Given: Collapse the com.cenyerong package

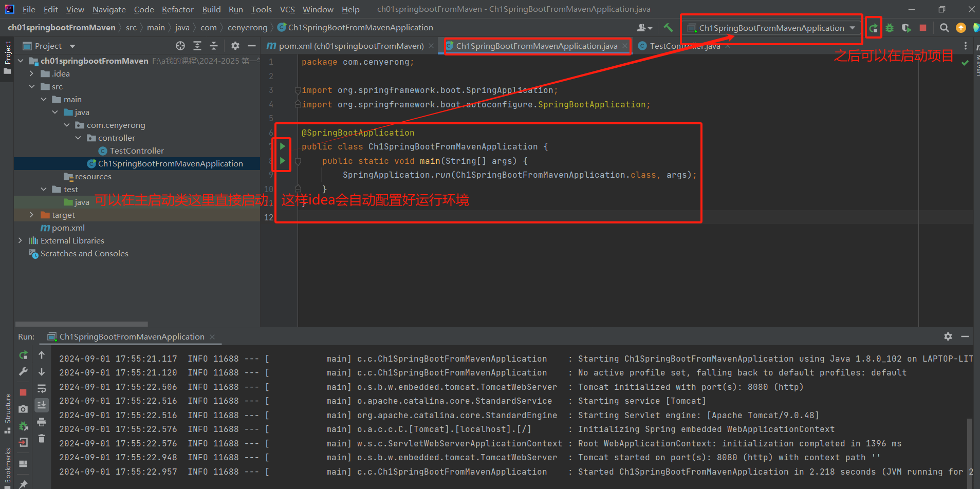Looking at the screenshot, I should (66, 125).
